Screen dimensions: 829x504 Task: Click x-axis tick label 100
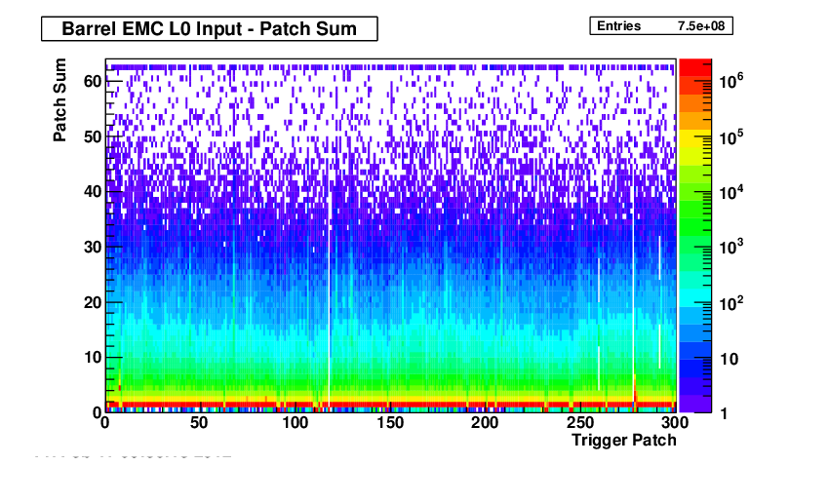(x=295, y=423)
